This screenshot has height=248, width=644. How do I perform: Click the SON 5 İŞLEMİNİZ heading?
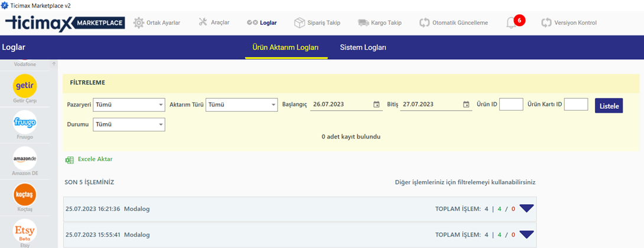tap(89, 182)
